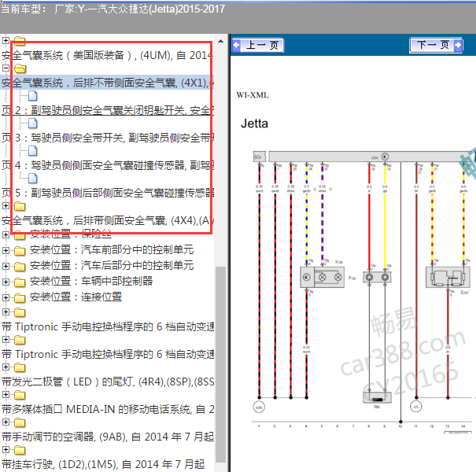The width and height of the screenshot is (476, 472).
Task: Select 安装位置：汽车前部分中的控制单元 text
Action: tap(112, 250)
